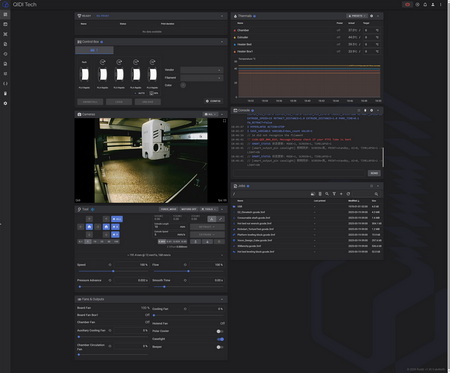
Task: Adjust the Speed slider handle
Action: (113, 271)
